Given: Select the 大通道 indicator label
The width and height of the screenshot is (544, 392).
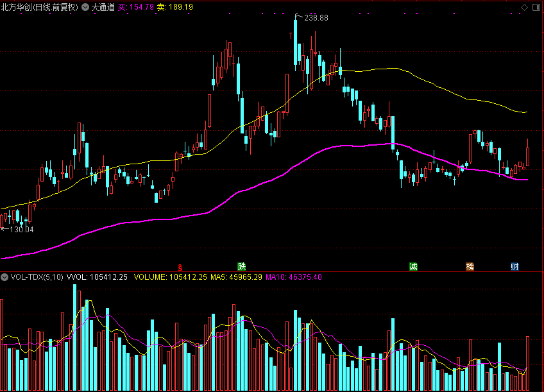Looking at the screenshot, I should coord(103,7).
